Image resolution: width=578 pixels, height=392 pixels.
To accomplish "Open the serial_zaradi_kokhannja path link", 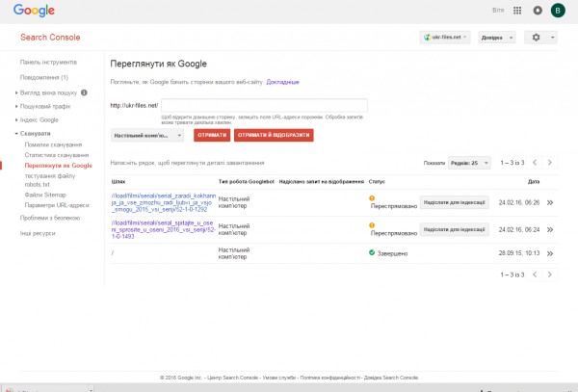I will click(x=164, y=202).
